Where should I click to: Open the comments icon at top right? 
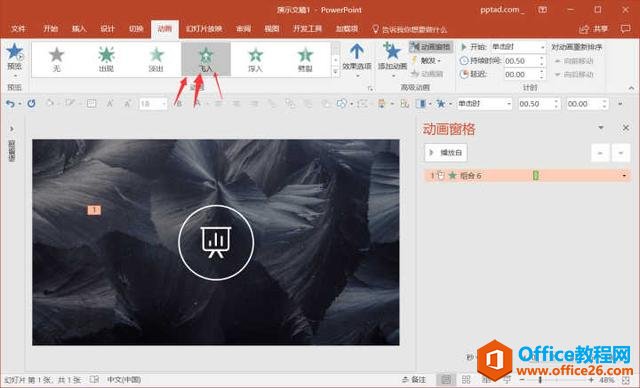pyautogui.click(x=625, y=29)
